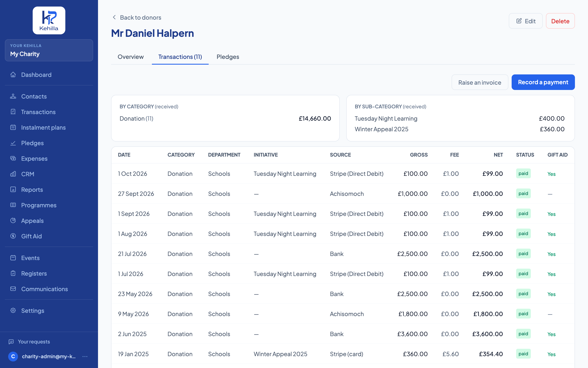This screenshot has height=368, width=588.
Task: Click the Pledges sidebar icon
Action: click(x=13, y=143)
